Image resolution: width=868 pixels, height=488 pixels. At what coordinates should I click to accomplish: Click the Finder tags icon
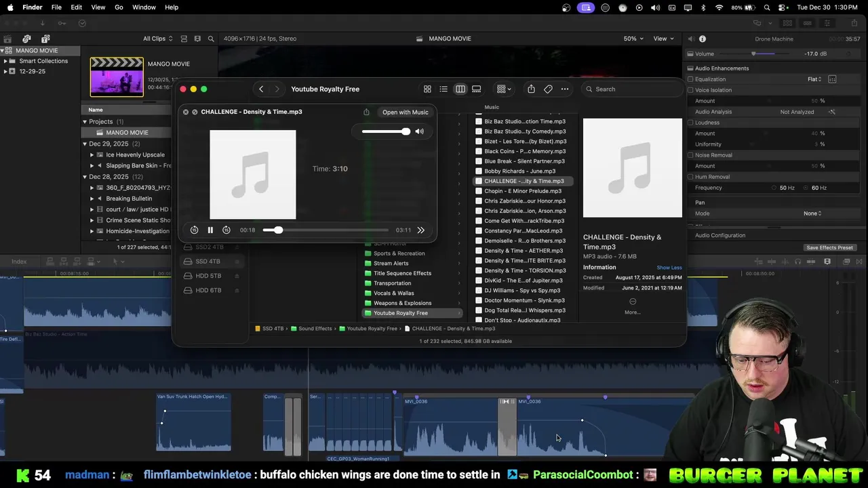(548, 89)
